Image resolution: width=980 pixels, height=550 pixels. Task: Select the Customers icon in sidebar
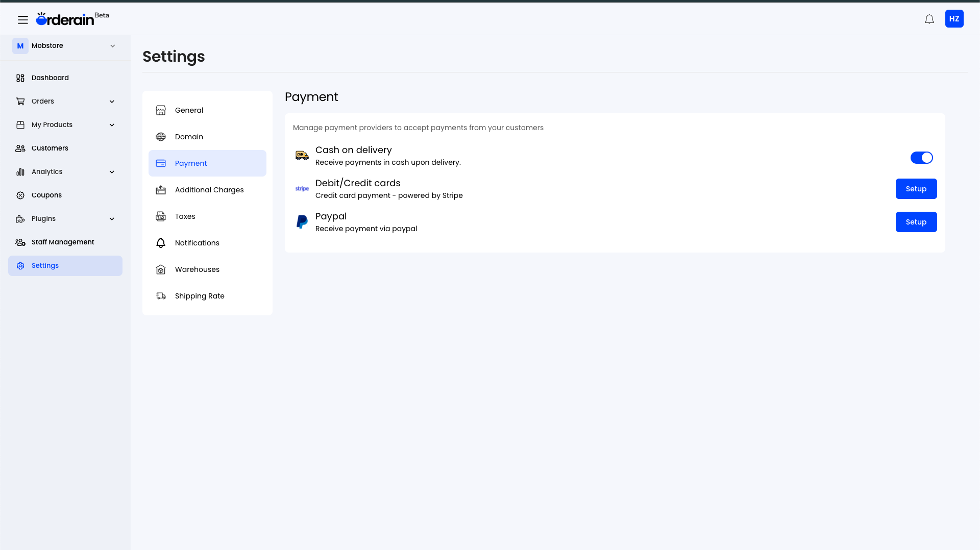[x=20, y=148]
